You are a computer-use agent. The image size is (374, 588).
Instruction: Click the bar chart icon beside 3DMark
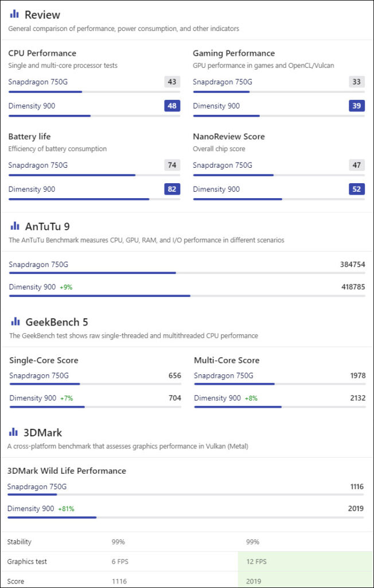tap(13, 432)
